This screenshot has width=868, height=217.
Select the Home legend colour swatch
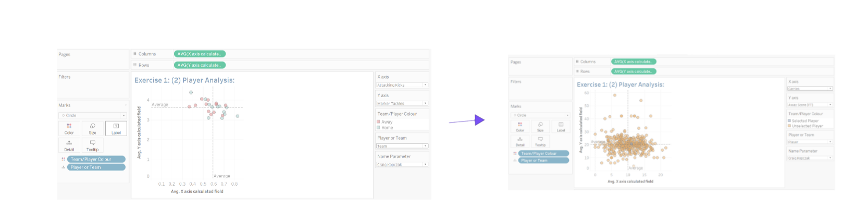(379, 128)
